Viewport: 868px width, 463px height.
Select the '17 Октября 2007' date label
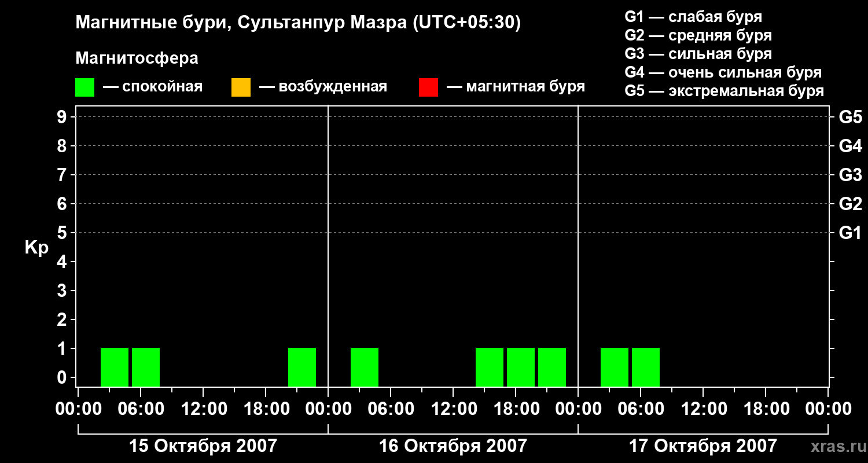pyautogui.click(x=703, y=446)
